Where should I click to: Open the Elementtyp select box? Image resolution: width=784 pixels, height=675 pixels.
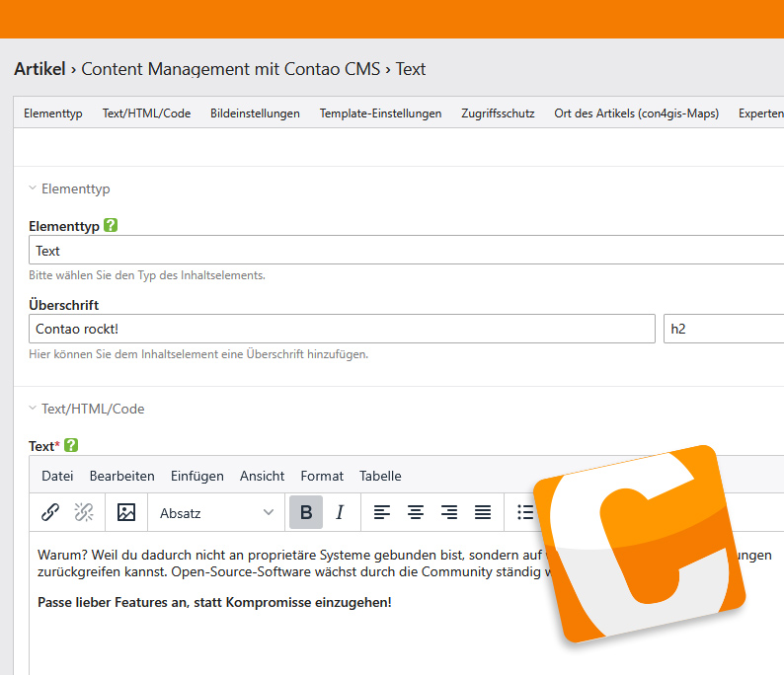pyautogui.click(x=405, y=251)
